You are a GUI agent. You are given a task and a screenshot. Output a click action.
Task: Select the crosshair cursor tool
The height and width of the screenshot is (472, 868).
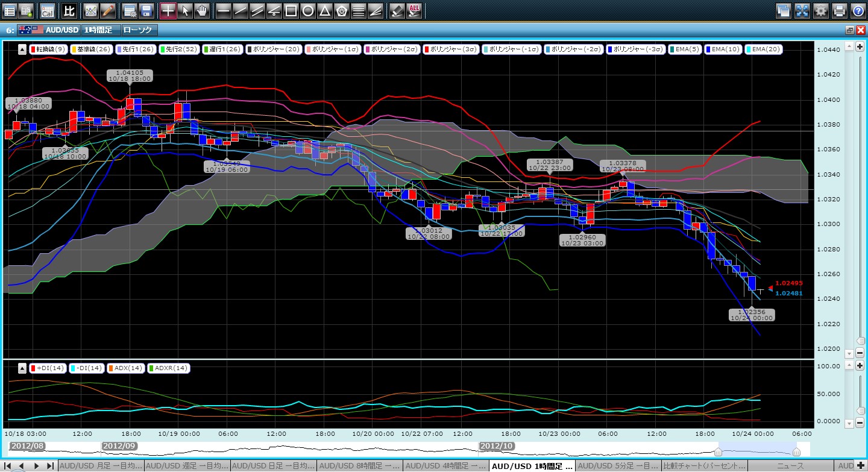pyautogui.click(x=168, y=10)
